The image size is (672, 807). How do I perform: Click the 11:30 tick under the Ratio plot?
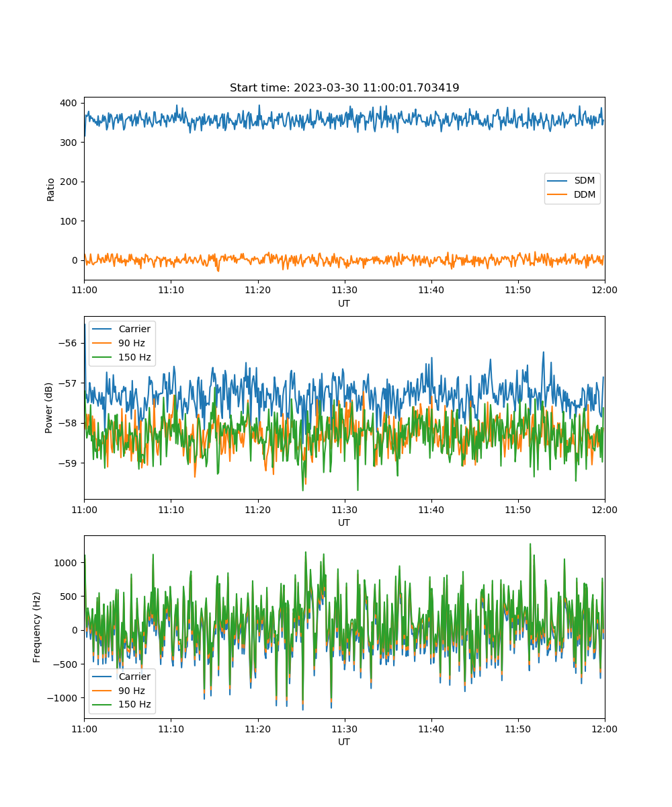[344, 290]
